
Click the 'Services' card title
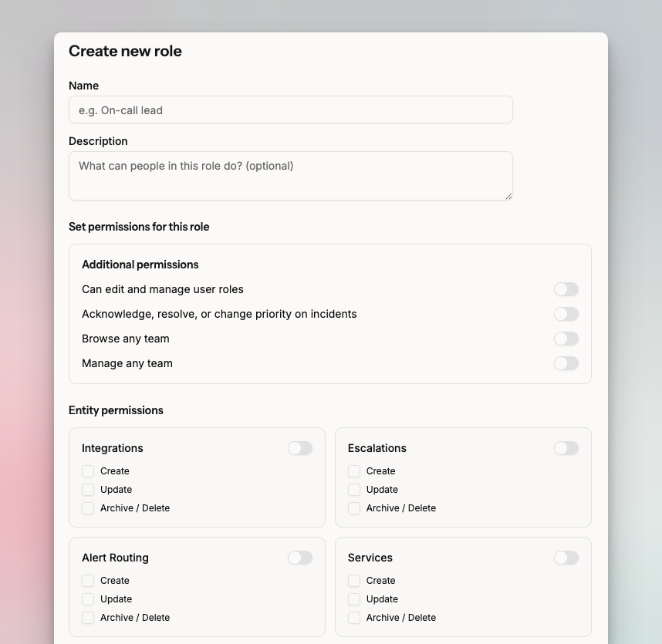tap(370, 558)
